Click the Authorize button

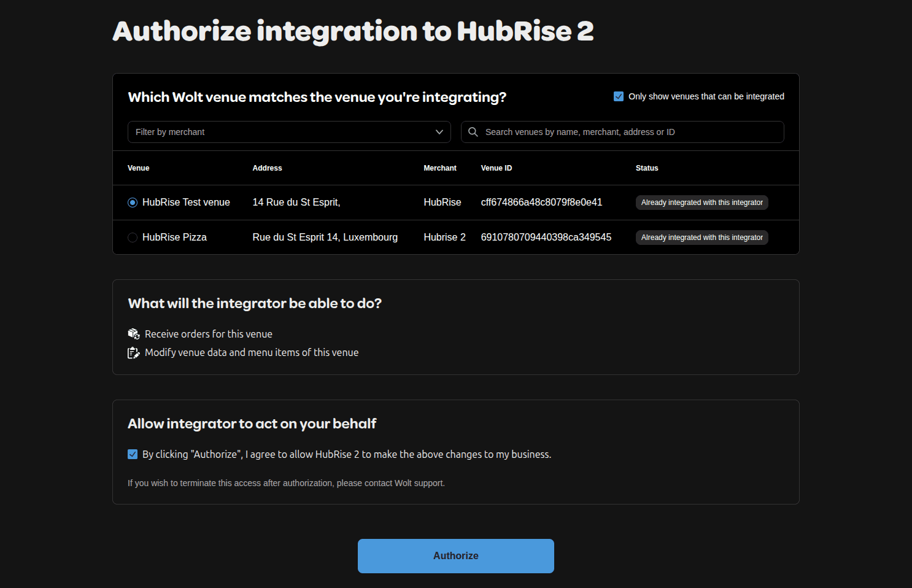[x=455, y=555]
